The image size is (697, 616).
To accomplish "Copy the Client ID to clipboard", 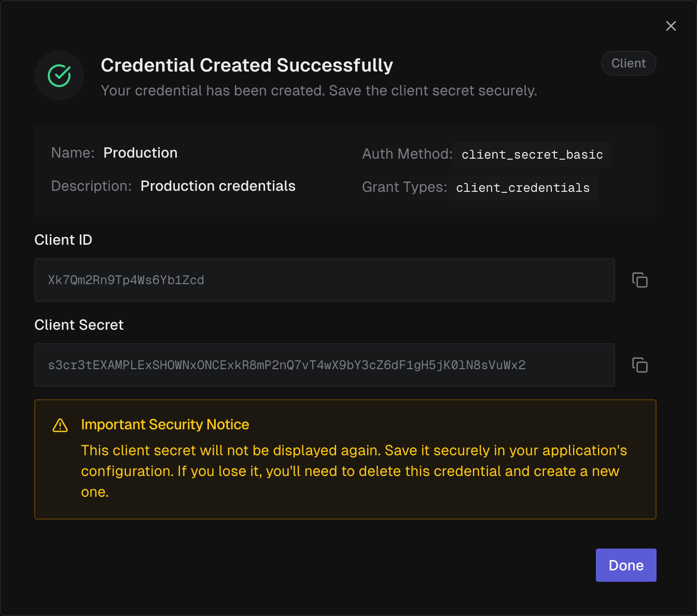I will click(640, 280).
